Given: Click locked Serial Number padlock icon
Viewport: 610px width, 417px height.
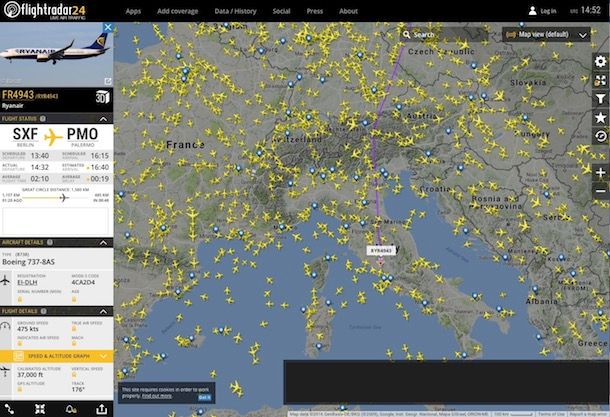Looking at the screenshot, I should click(x=20, y=299).
